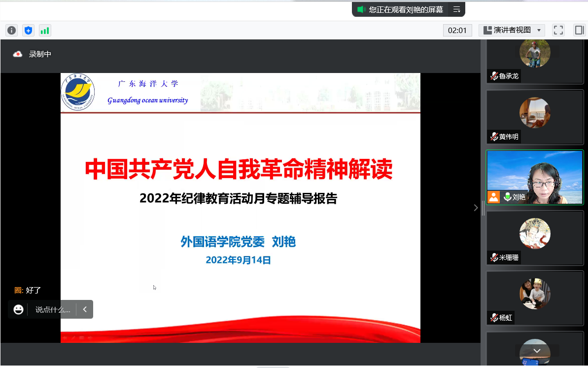This screenshot has width=588, height=368.
Task: Collapse the chat input bar arrow
Action: click(85, 309)
